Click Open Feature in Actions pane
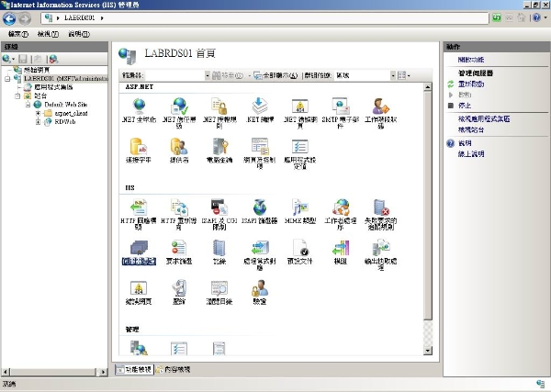 pyautogui.click(x=471, y=60)
